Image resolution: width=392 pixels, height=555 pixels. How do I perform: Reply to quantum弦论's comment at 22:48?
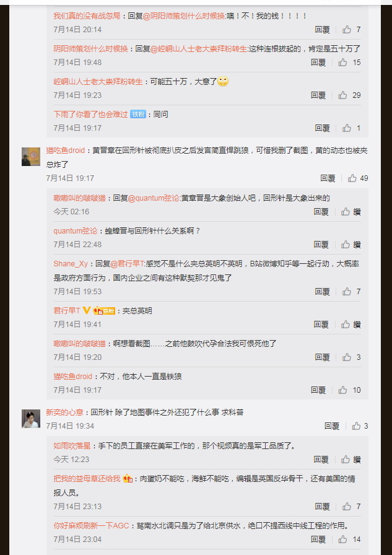pos(321,245)
